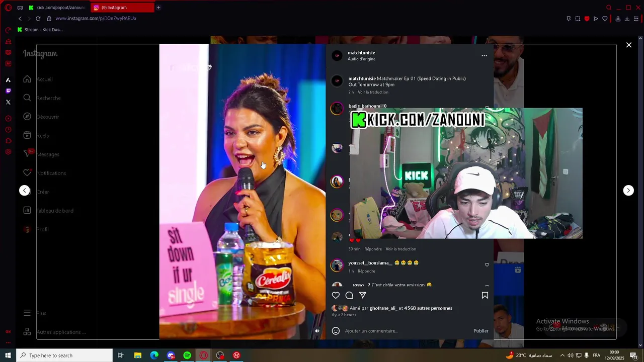Viewport: 644px width, 362px height.
Task: Open Notifications in Instagram sidebar
Action: 45,173
